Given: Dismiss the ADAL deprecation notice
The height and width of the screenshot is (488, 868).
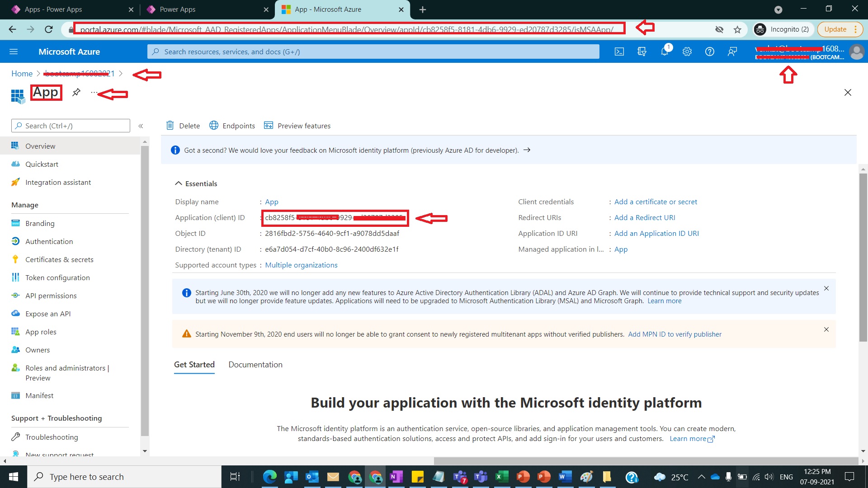Looking at the screenshot, I should pos(826,288).
